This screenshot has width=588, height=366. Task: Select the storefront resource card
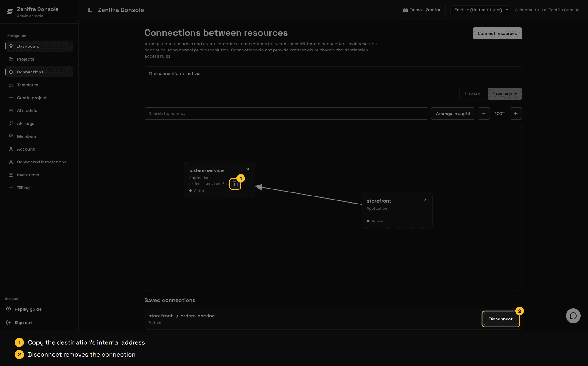[397, 211]
